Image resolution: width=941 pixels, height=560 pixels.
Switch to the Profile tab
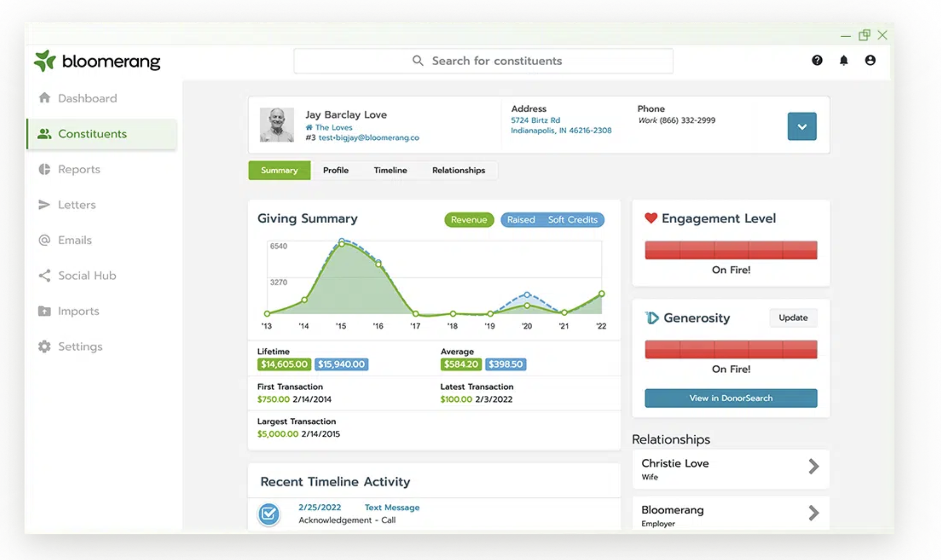click(x=336, y=170)
